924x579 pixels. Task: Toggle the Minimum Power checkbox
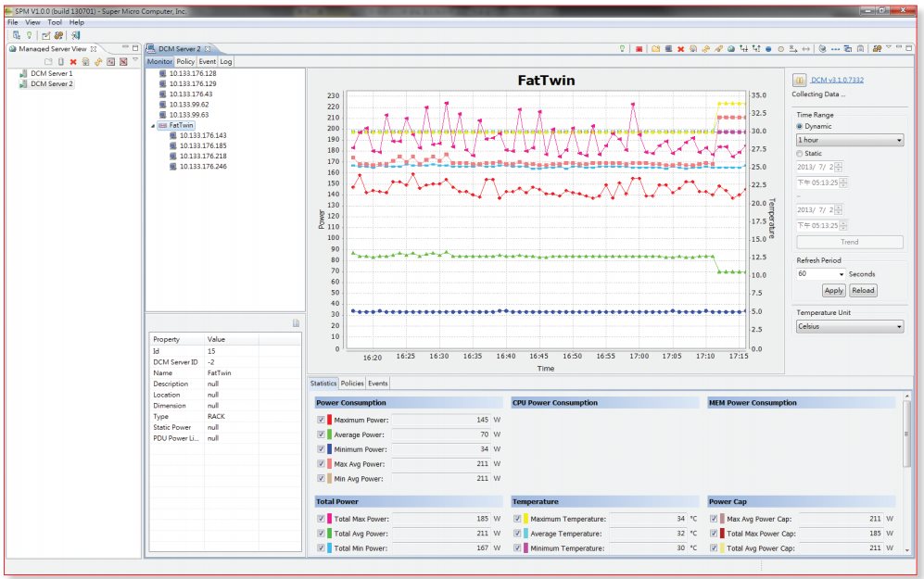pyautogui.click(x=321, y=449)
